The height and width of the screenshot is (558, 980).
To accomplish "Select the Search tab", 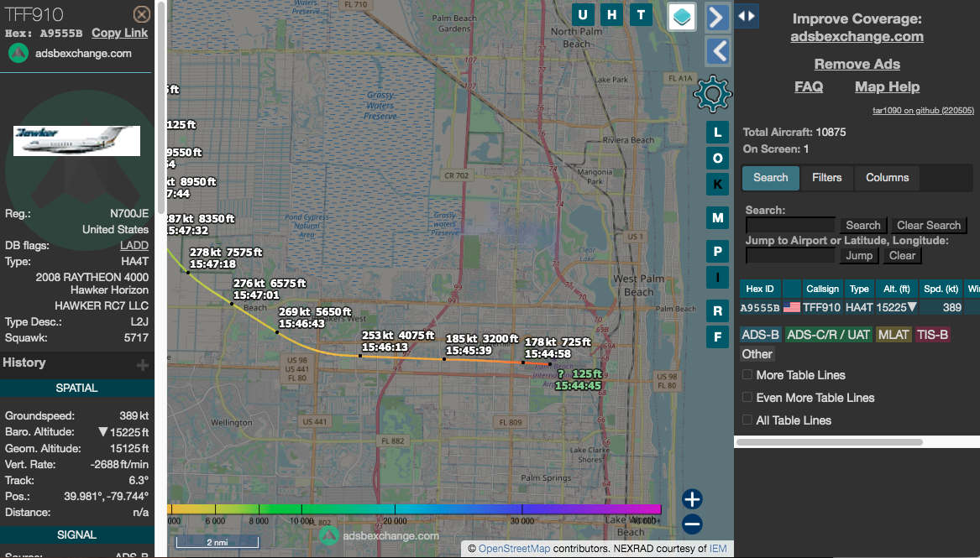I will coord(771,178).
